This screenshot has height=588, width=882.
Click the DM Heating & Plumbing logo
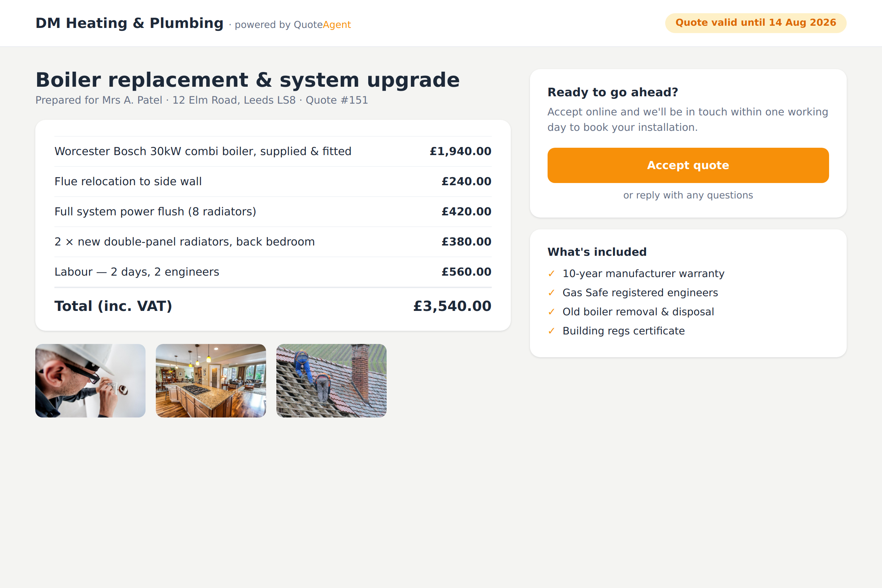pyautogui.click(x=129, y=23)
